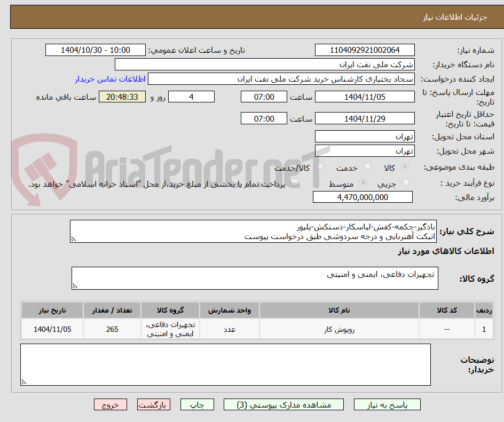The image size is (504, 422).
Task: Click the remaining time 20:48:33 field
Action: point(122,97)
